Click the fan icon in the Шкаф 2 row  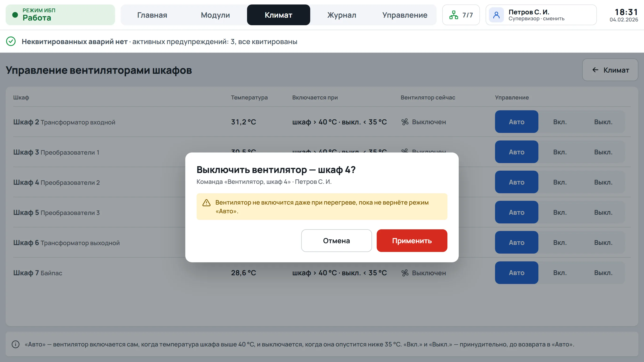(x=405, y=122)
